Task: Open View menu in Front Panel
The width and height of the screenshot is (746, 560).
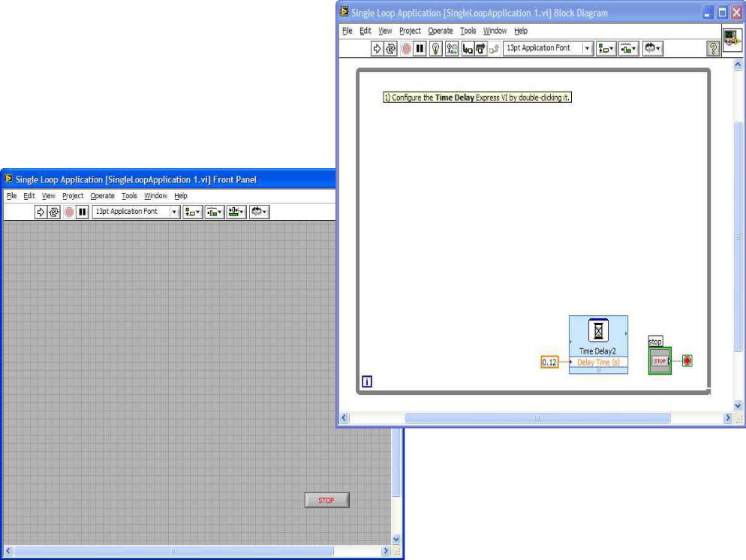Action: point(49,196)
